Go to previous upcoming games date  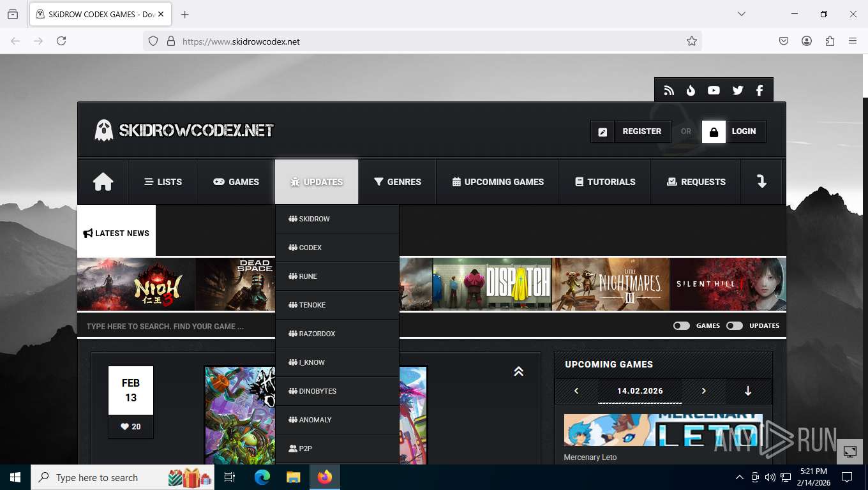click(x=576, y=391)
